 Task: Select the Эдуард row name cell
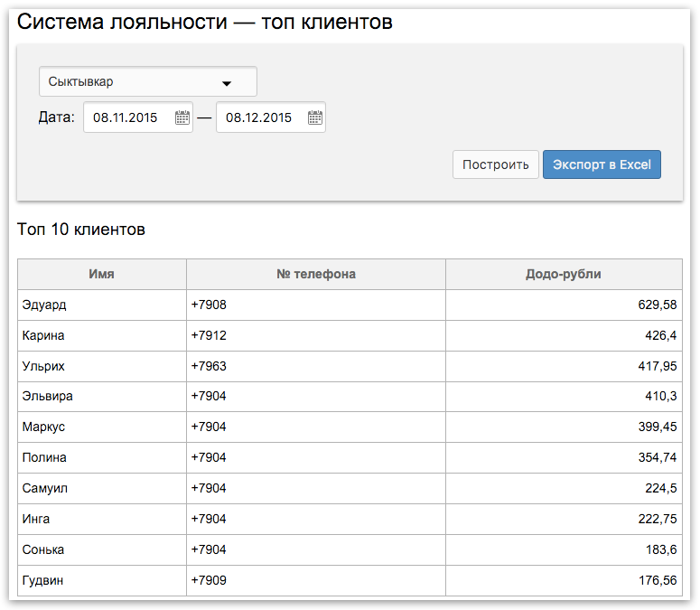[102, 305]
